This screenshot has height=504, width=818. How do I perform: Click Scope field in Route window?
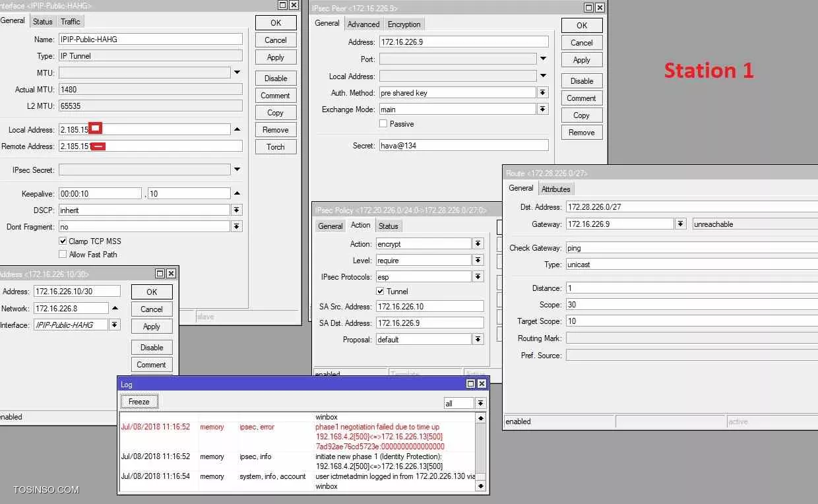point(692,305)
